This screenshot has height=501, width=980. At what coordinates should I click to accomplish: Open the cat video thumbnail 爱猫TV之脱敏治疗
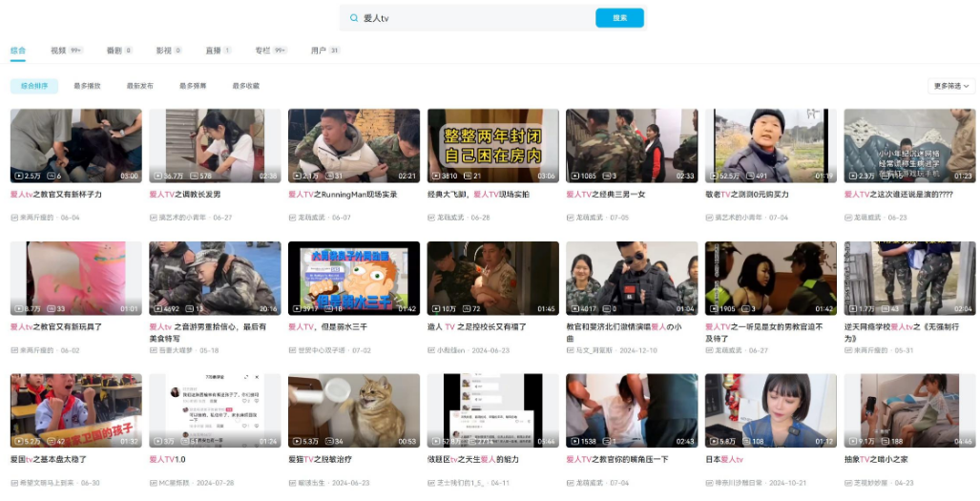coord(354,410)
